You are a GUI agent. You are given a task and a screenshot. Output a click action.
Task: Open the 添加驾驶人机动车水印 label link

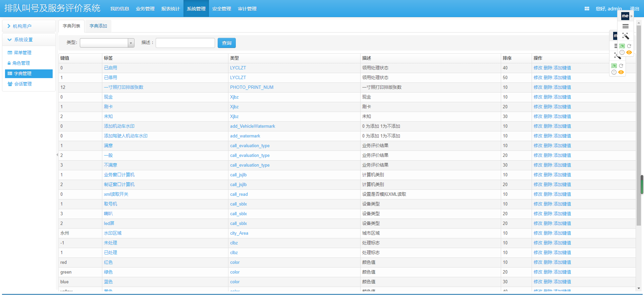click(x=126, y=136)
